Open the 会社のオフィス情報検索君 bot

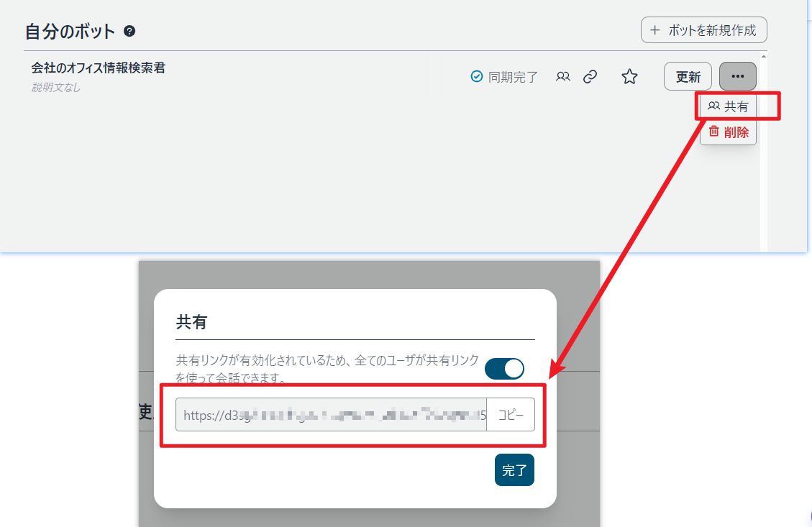[99, 68]
